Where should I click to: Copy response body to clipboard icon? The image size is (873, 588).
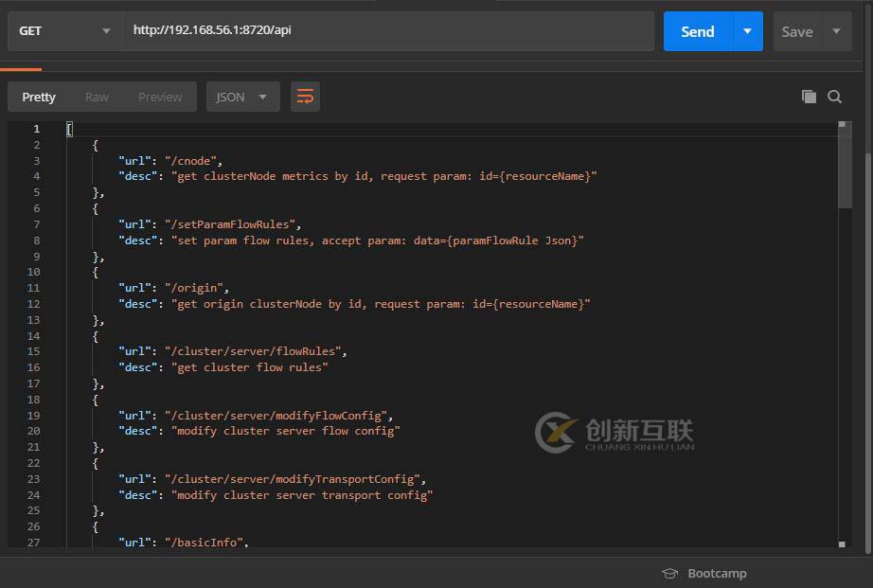click(x=809, y=97)
